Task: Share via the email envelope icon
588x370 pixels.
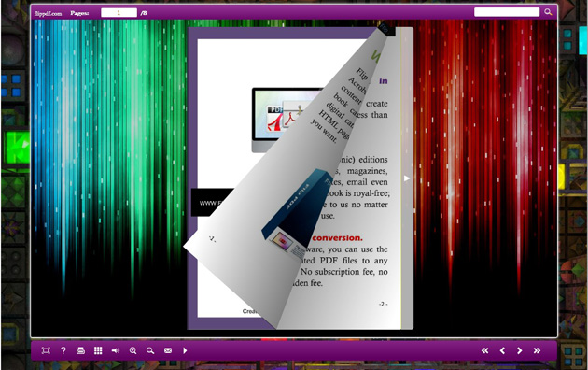Action: click(168, 350)
